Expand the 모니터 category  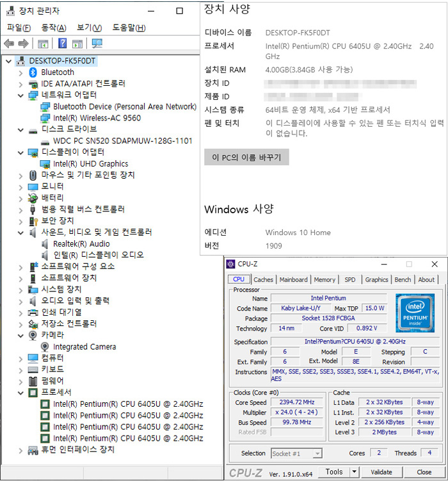click(20, 187)
